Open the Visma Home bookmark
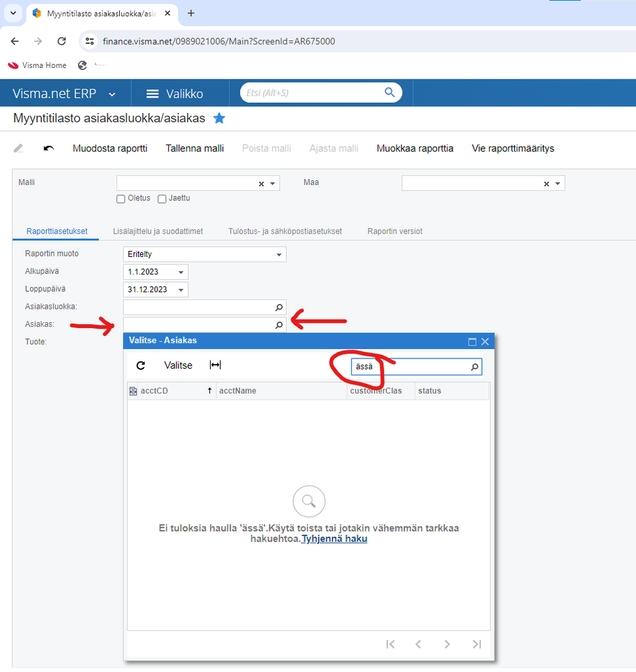The width and height of the screenshot is (636, 672). (37, 65)
